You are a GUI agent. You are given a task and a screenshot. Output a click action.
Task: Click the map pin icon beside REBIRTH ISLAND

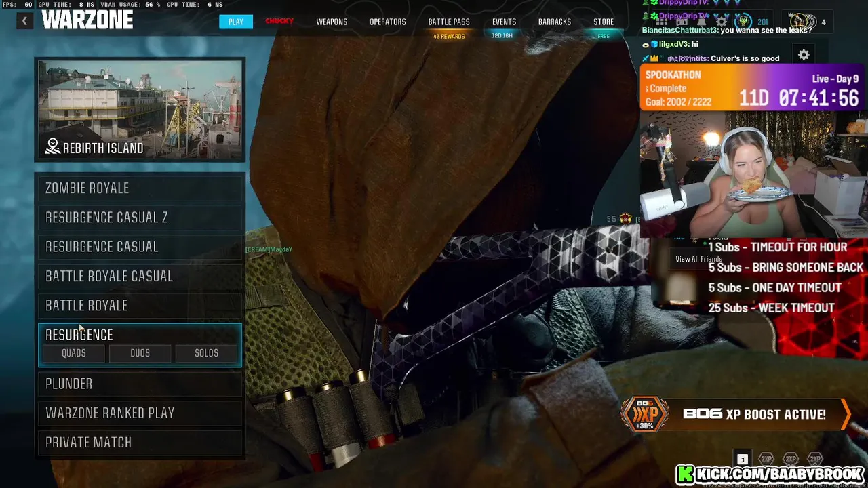coord(53,147)
